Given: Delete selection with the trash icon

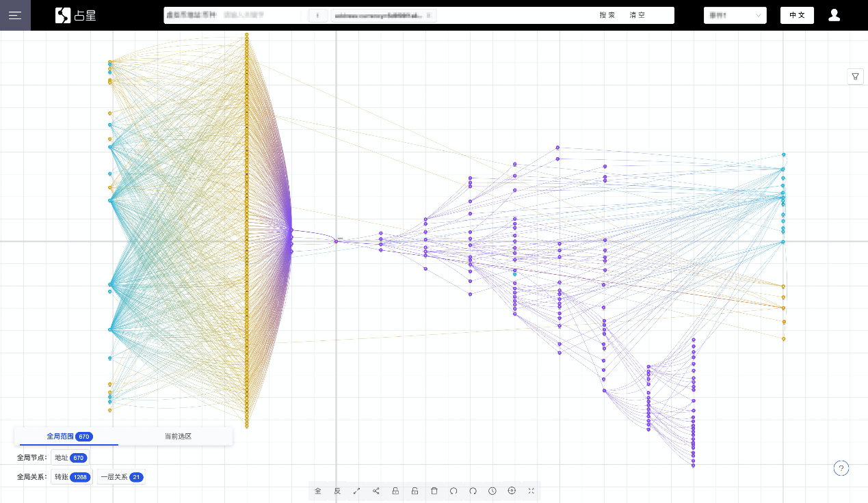Looking at the screenshot, I should pyautogui.click(x=434, y=491).
